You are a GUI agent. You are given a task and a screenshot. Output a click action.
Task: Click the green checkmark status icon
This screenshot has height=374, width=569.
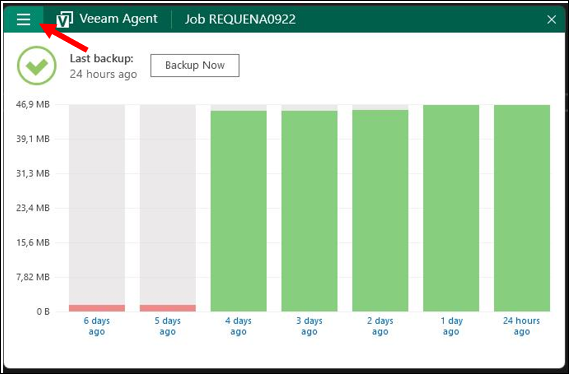(x=37, y=66)
